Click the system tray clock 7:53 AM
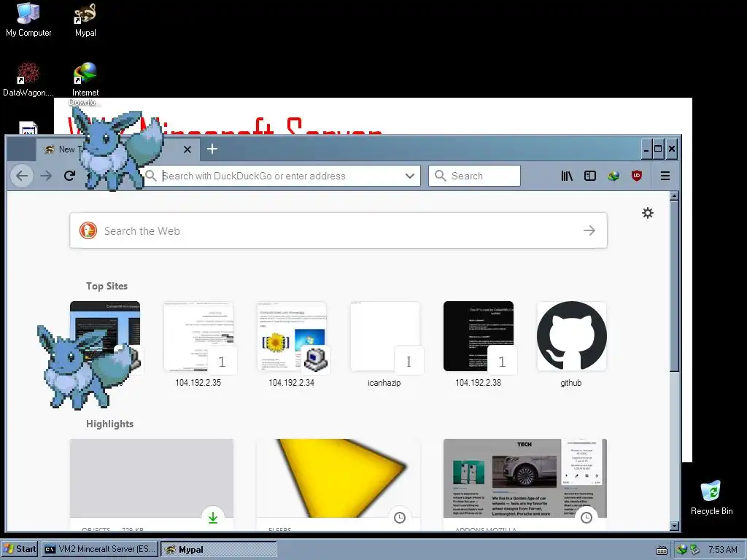 (x=723, y=550)
